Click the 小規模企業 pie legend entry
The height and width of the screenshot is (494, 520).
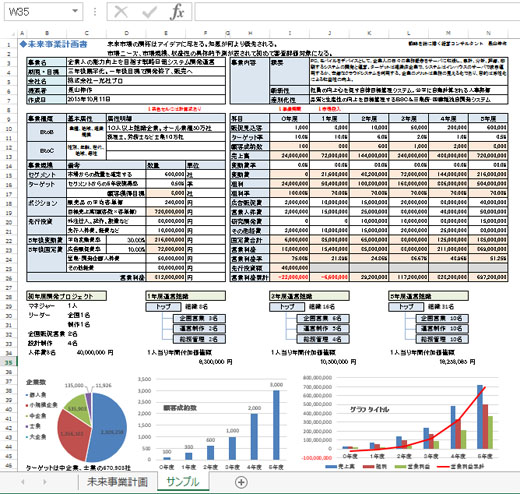pyautogui.click(x=42, y=405)
